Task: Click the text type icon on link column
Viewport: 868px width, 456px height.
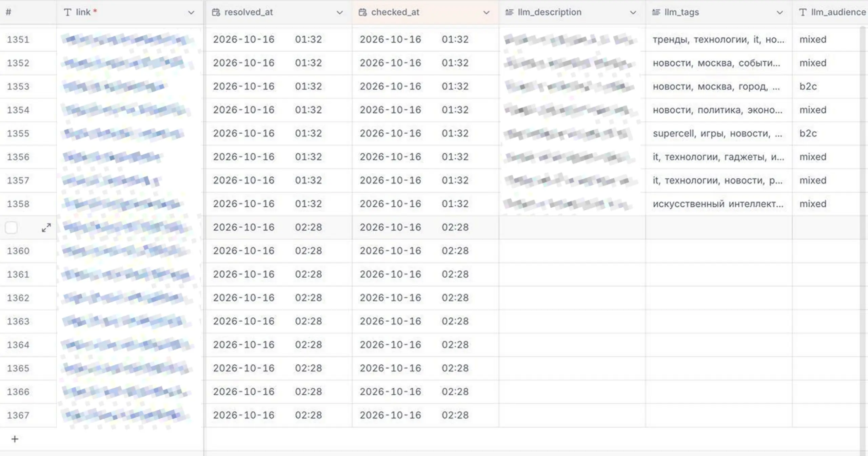Action: pos(67,13)
